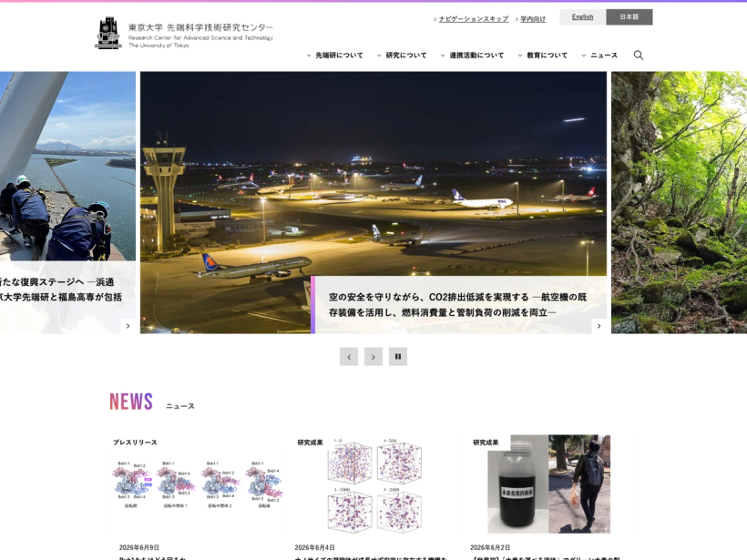
Task: Open the site search magnifier icon
Action: tap(639, 56)
